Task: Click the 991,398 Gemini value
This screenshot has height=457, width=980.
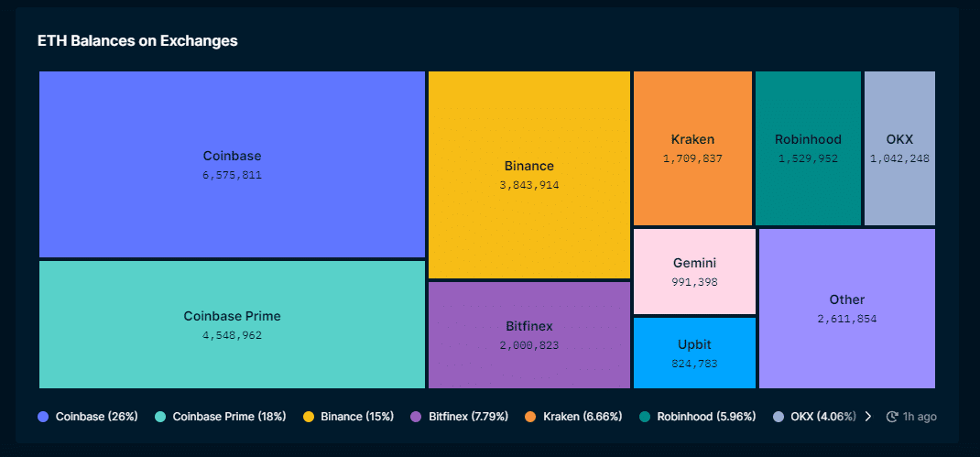Action: [694, 282]
